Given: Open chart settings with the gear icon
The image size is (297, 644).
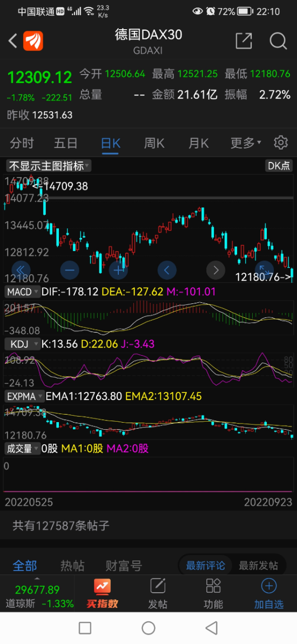Looking at the screenshot, I should (281, 143).
